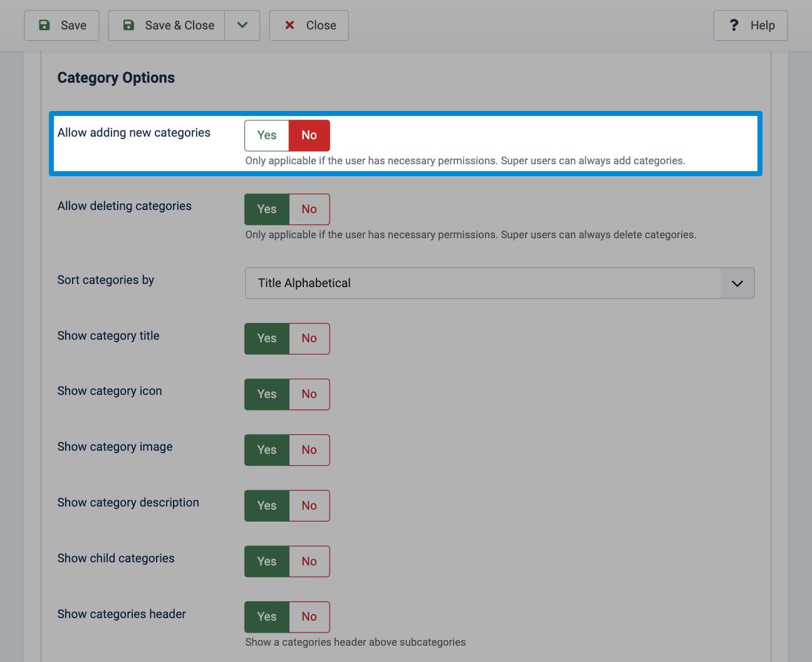Set Allow adding new categories to No
812x662 pixels.
[310, 135]
